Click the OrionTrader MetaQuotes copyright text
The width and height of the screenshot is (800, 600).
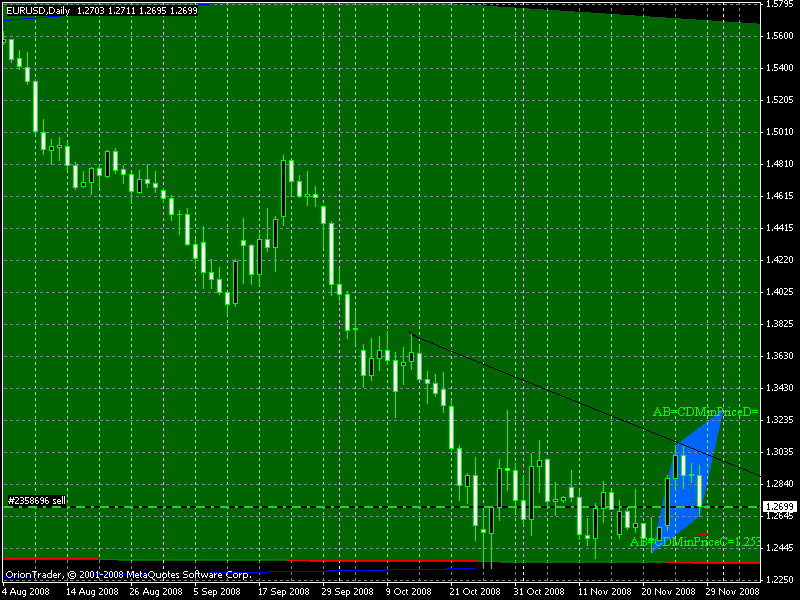pyautogui.click(x=128, y=574)
